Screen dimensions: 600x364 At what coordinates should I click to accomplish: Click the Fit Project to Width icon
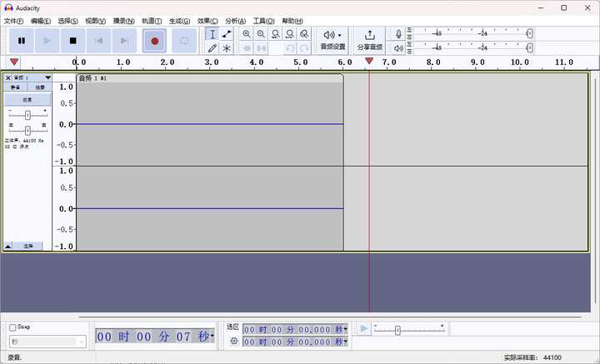pyautogui.click(x=290, y=34)
